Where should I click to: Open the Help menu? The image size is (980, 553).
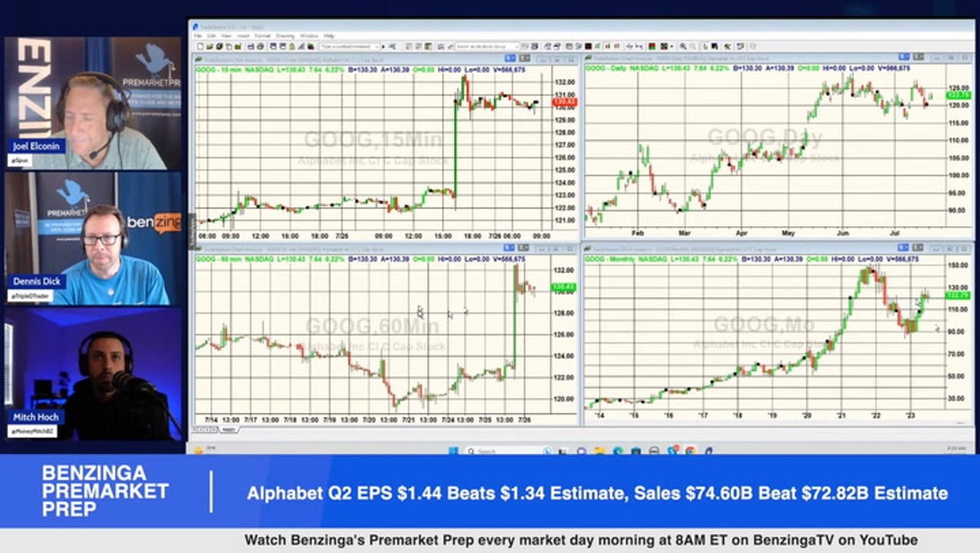(329, 35)
